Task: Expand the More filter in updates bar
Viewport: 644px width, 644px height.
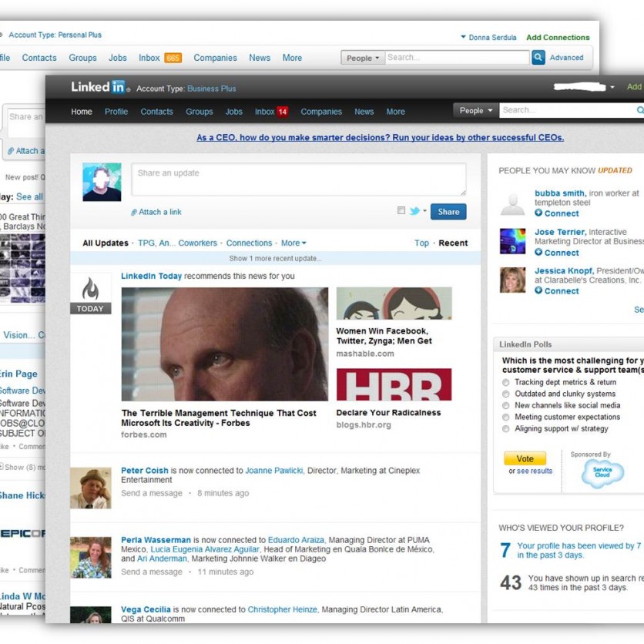Action: (x=293, y=243)
